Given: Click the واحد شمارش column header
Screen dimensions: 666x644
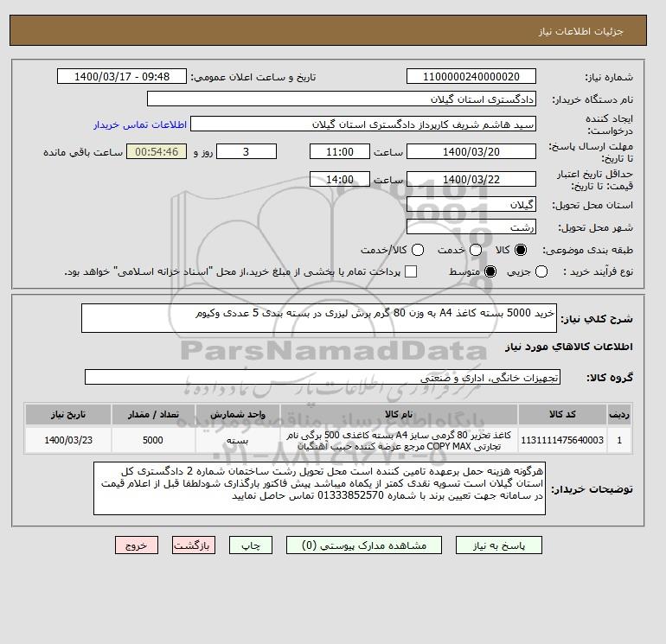Looking at the screenshot, I should coord(238,414).
